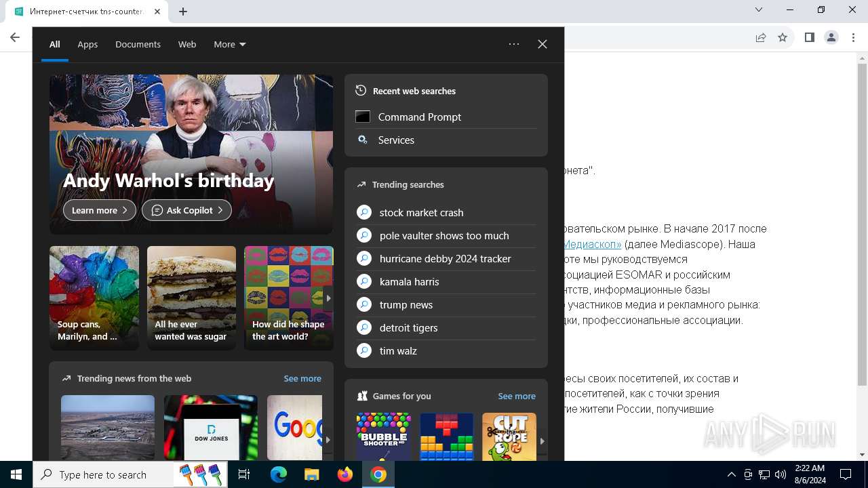Open the All he ever wanted card

click(x=191, y=298)
